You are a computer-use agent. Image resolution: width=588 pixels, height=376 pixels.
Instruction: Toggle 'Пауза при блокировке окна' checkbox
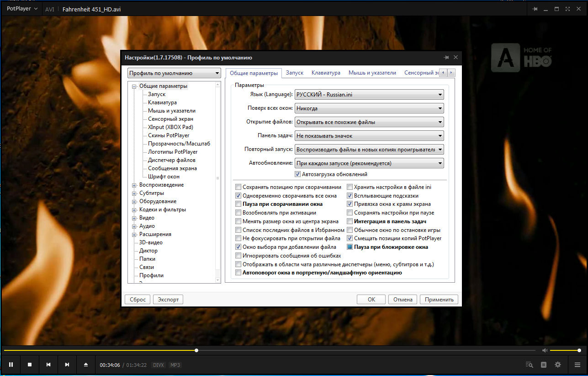pyautogui.click(x=350, y=247)
